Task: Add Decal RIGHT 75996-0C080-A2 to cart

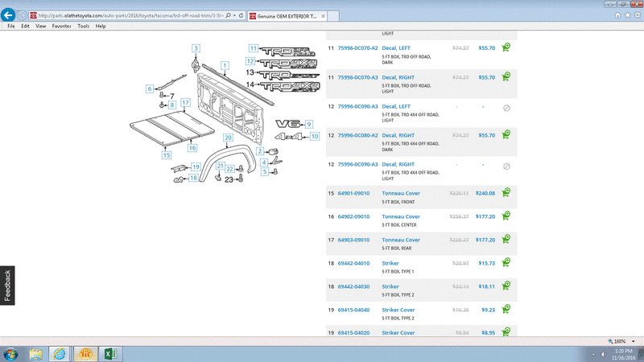Action: click(506, 134)
